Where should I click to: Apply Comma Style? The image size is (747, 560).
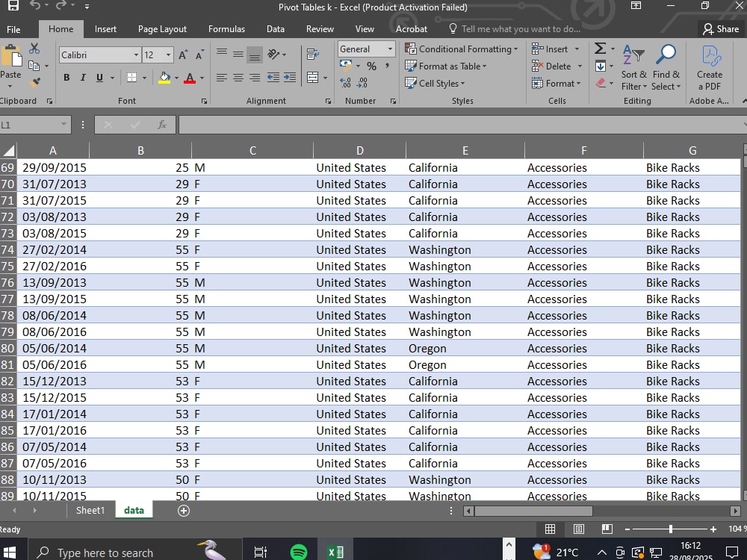click(387, 66)
